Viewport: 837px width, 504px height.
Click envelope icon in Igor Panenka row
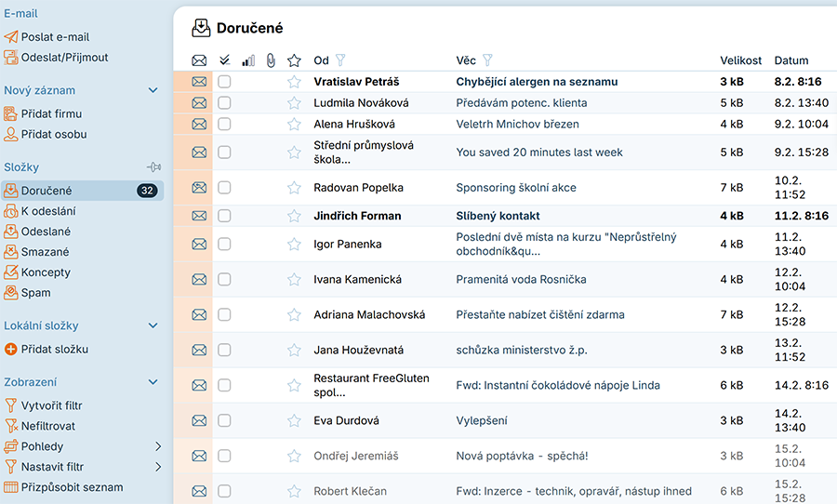click(199, 244)
